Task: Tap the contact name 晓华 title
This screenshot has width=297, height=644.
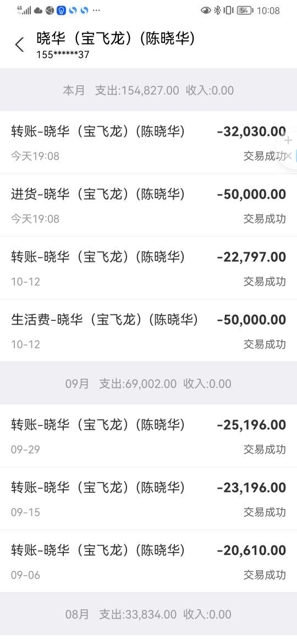Action: 116,38
